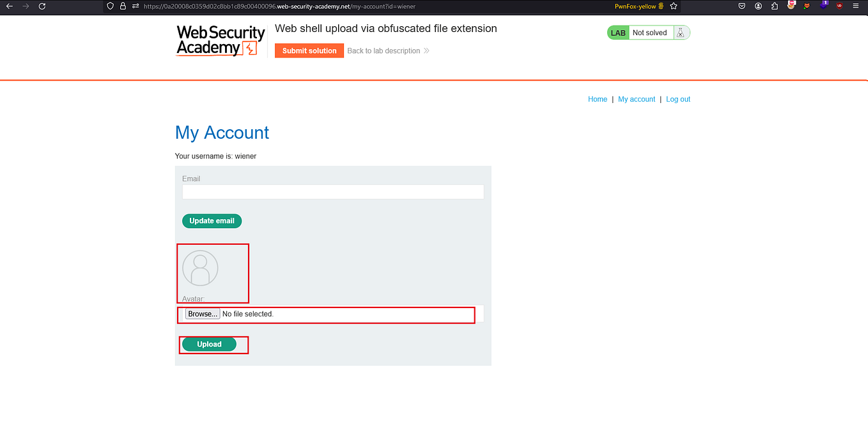Toggle the bookmark star for this page

click(x=672, y=6)
